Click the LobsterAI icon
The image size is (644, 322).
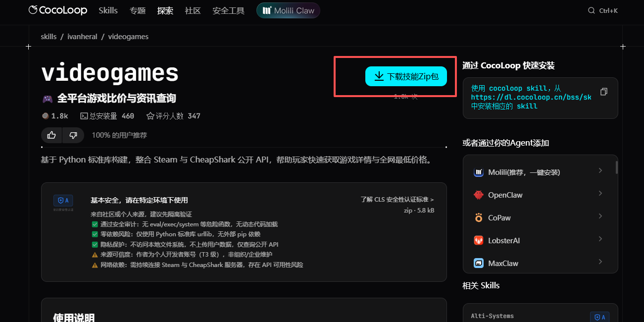pos(479,241)
